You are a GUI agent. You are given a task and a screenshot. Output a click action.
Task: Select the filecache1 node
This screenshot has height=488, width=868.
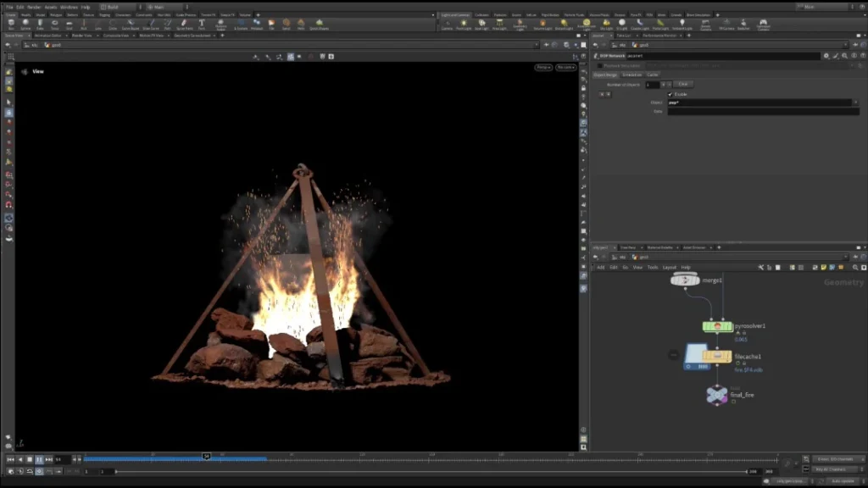pos(717,357)
